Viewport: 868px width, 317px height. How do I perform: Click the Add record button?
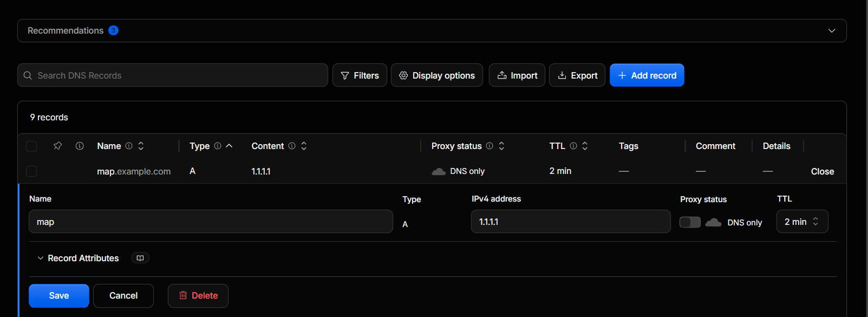point(647,75)
